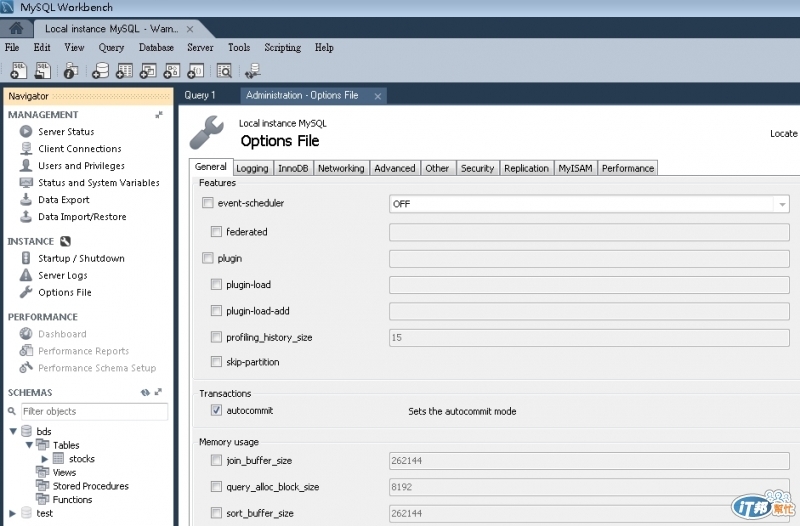Collapse the bds schema node

point(13,431)
